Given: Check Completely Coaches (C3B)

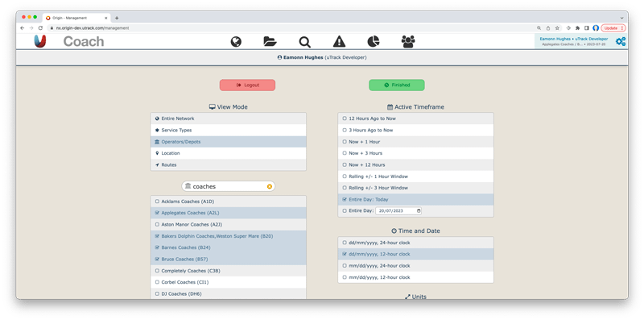Looking at the screenshot, I should (x=228, y=271).
